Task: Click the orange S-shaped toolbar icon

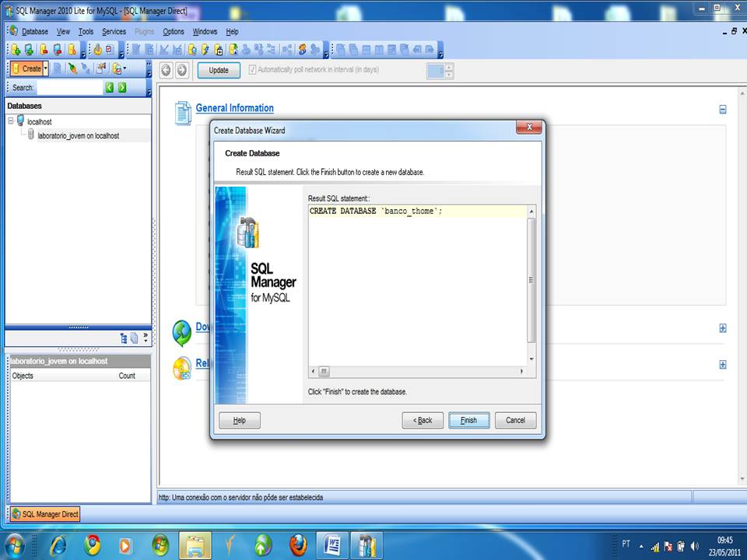Action: [x=302, y=50]
